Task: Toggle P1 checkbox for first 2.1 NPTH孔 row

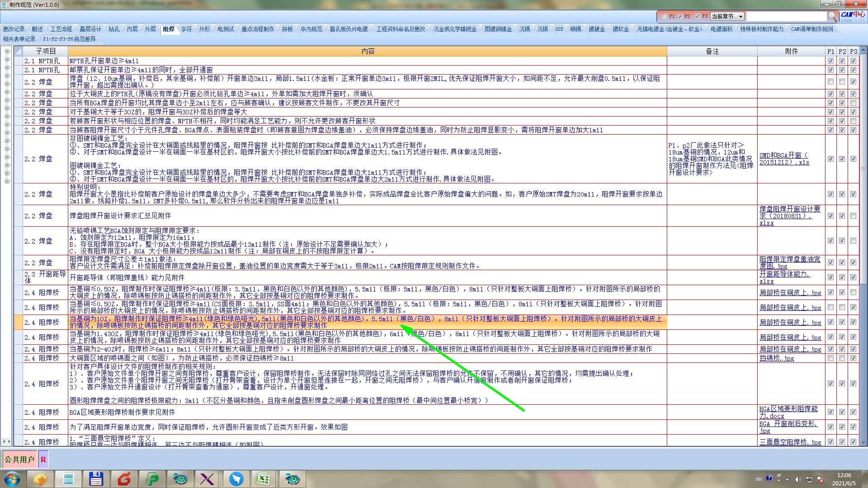Action: (x=830, y=61)
